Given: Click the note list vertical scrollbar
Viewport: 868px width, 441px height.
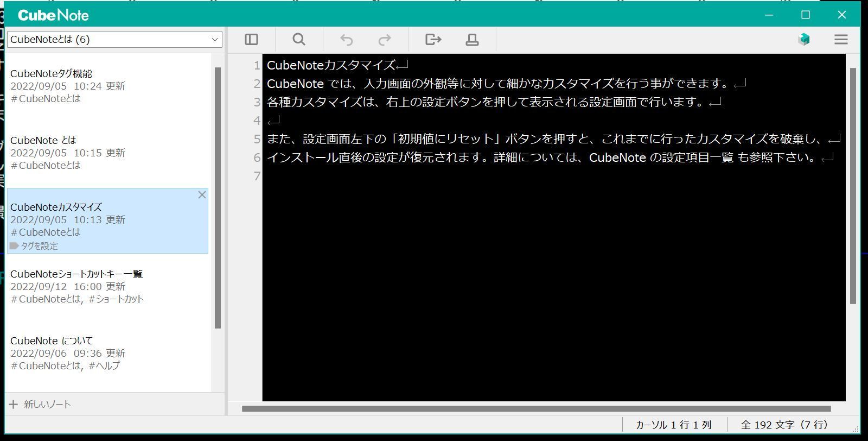Looking at the screenshot, I should coord(218,198).
